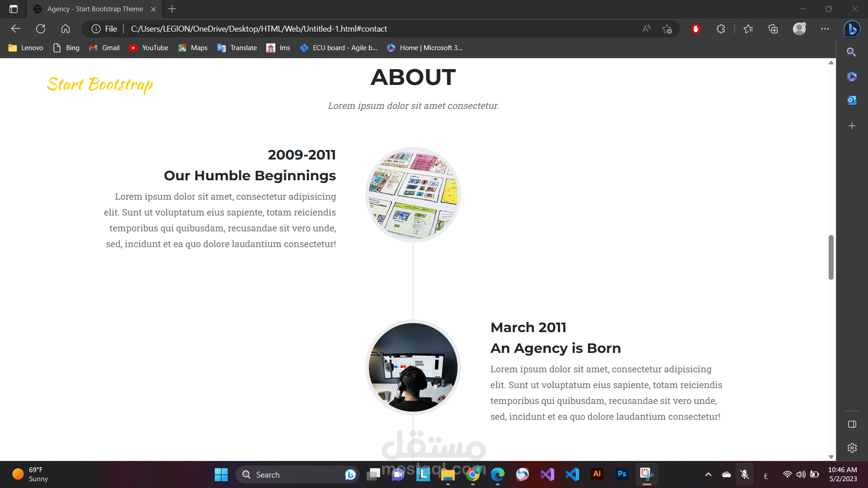Open the Read aloud icon in address bar
Image resolution: width=868 pixels, height=488 pixels.
646,29
